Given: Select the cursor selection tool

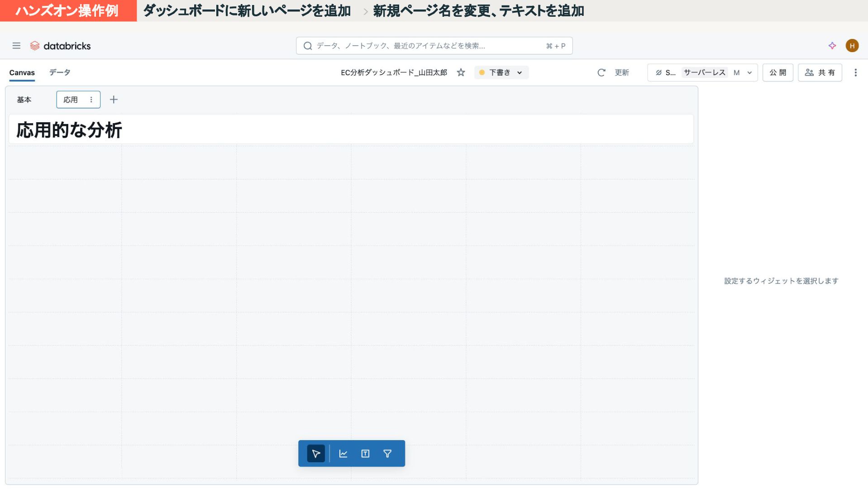Looking at the screenshot, I should click(316, 453).
